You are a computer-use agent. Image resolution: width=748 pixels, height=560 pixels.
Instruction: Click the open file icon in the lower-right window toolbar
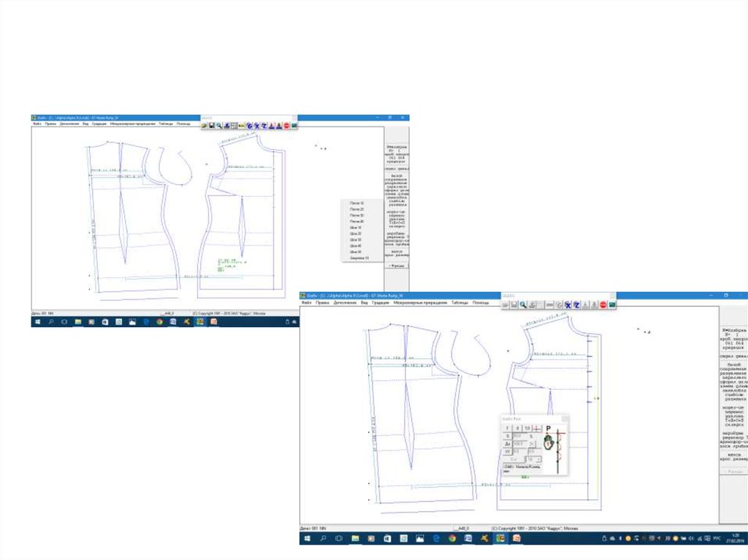(505, 304)
